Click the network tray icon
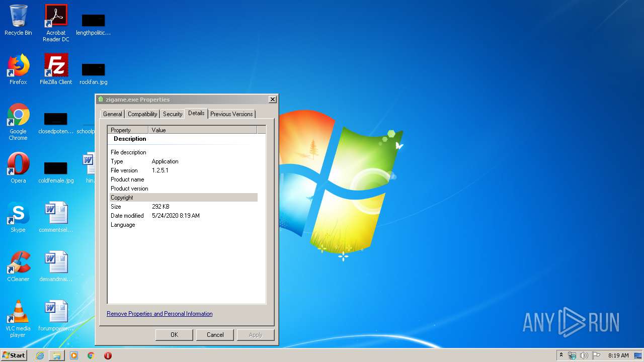Screen dimensions: 644x362 pos(572,355)
